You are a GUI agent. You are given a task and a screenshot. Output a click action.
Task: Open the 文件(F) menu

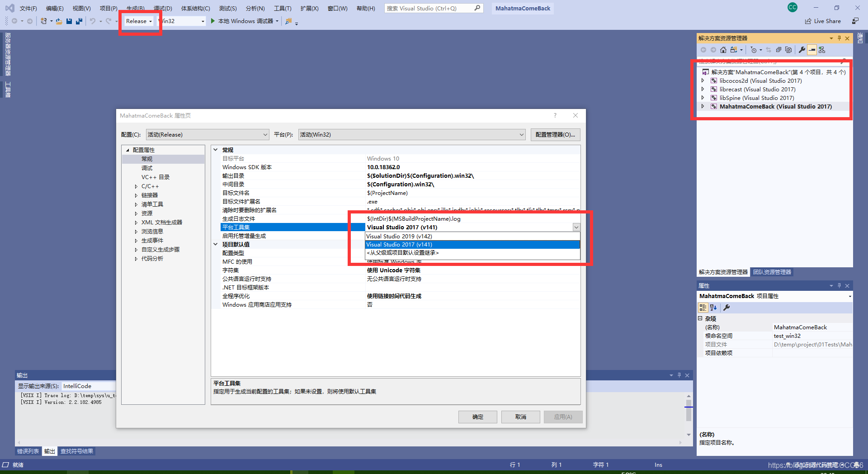coord(28,8)
